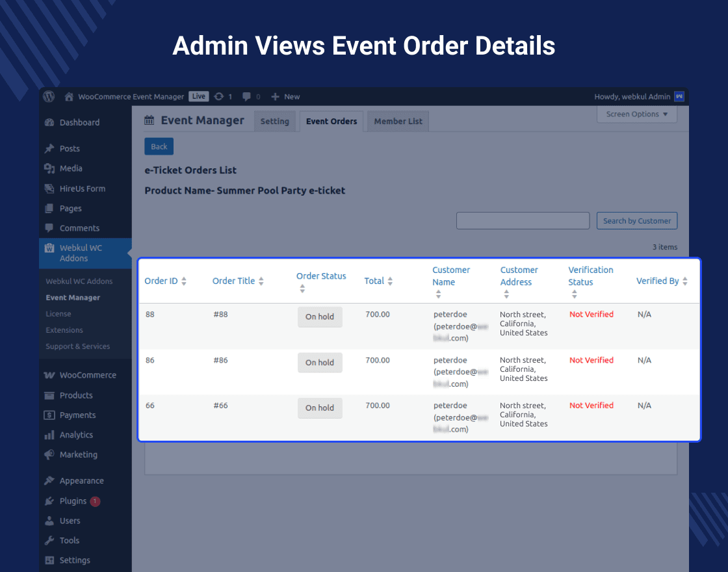
Task: Sort by Customer Address arrows
Action: tap(506, 294)
